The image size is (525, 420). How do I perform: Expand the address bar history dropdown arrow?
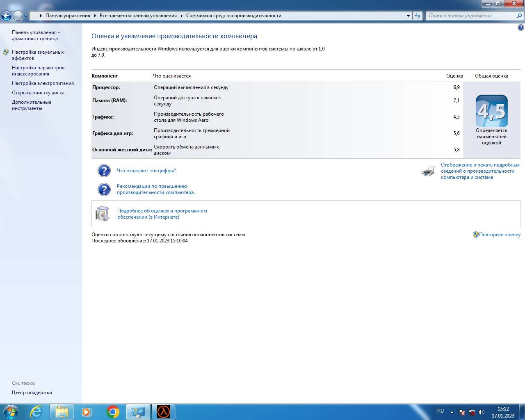pyautogui.click(x=408, y=16)
